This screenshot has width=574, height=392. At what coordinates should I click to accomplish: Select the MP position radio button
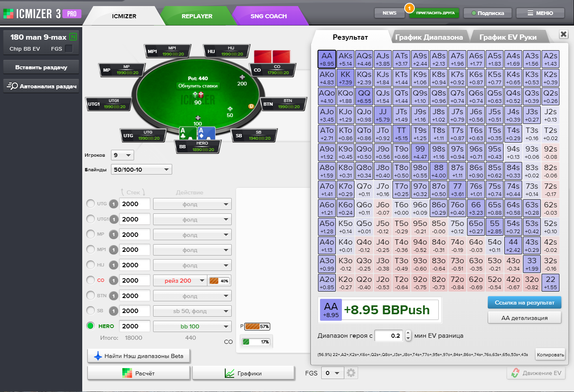(x=91, y=234)
